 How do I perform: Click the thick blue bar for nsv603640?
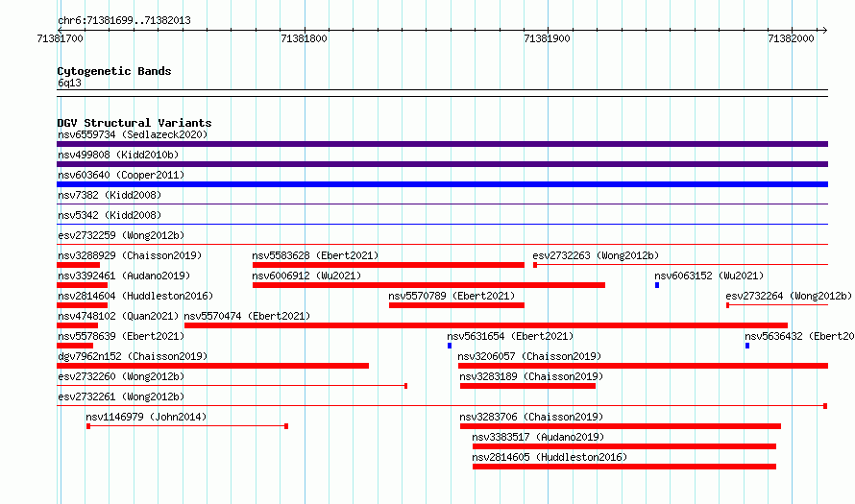(442, 184)
